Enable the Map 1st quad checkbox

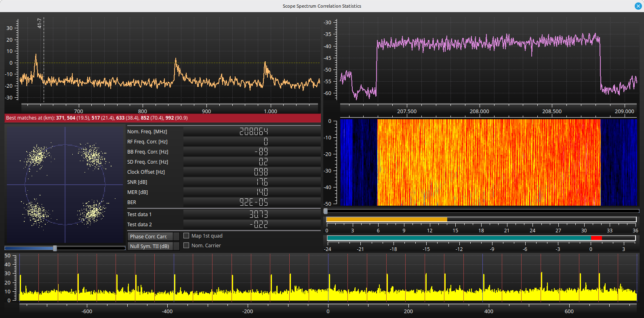(x=186, y=236)
